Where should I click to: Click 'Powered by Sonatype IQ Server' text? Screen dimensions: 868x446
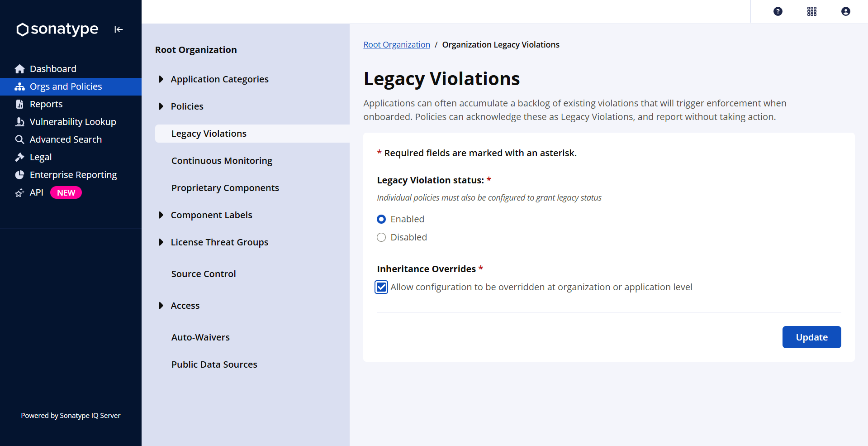(x=71, y=416)
